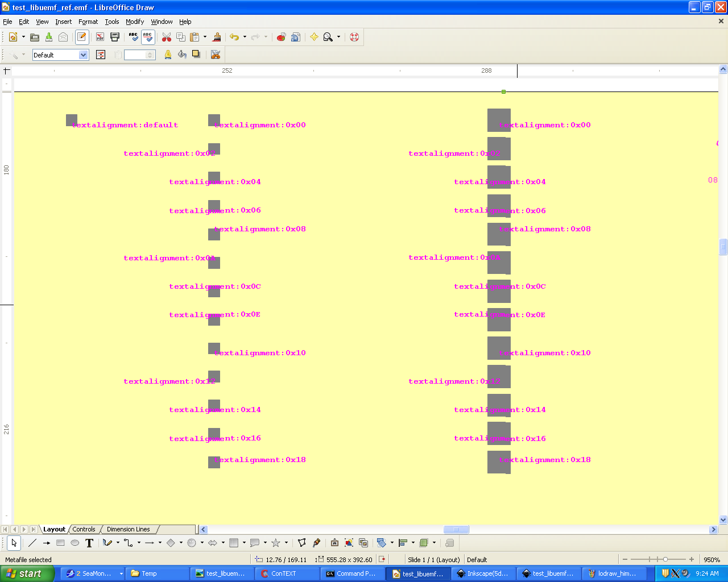Expand the Undo history dropdown arrow
The width and height of the screenshot is (728, 582).
pyautogui.click(x=245, y=37)
